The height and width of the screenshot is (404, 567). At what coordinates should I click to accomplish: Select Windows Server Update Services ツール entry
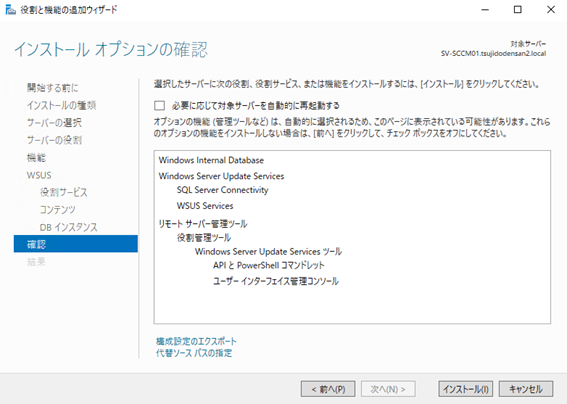click(268, 251)
